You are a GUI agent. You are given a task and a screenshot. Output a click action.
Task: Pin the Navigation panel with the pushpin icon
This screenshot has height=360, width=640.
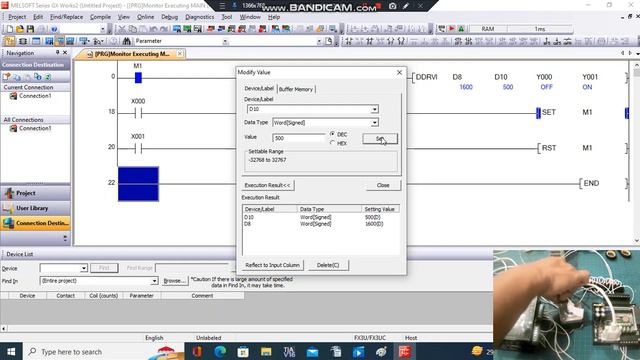(58, 53)
